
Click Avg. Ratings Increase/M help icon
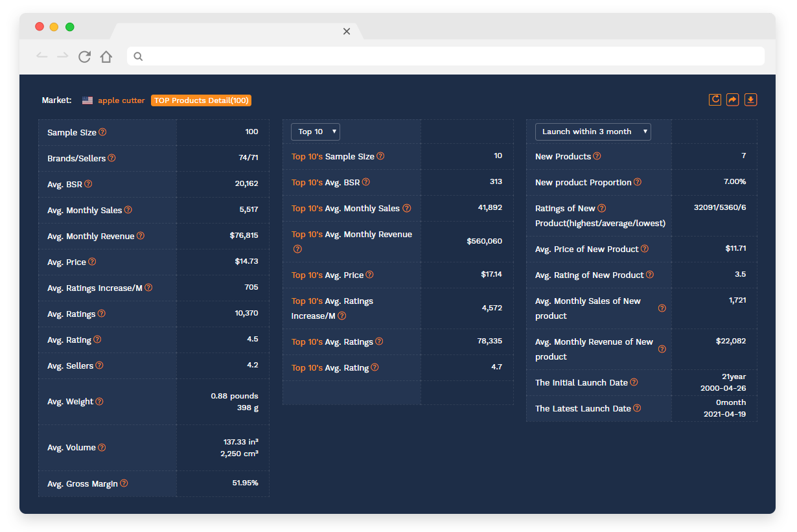point(148,288)
